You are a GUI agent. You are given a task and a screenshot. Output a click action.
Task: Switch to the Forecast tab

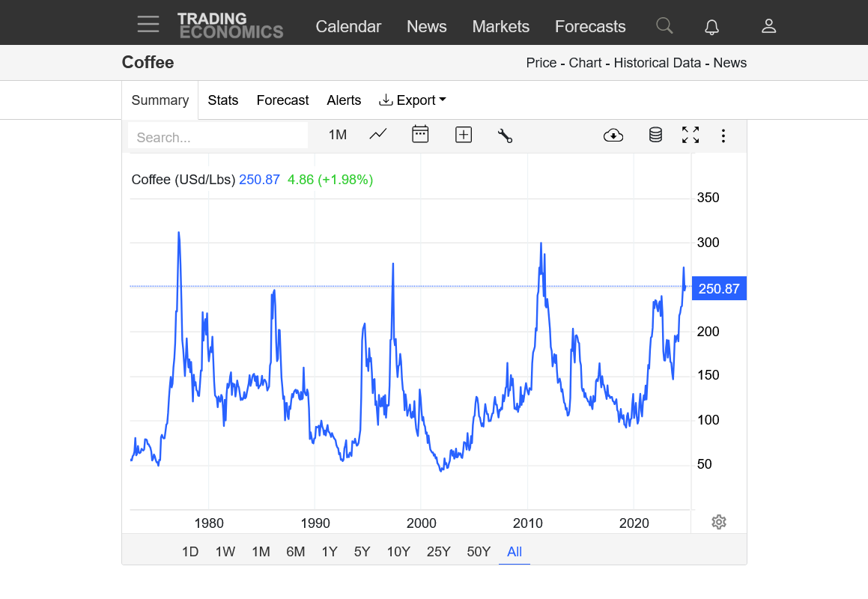pyautogui.click(x=282, y=100)
